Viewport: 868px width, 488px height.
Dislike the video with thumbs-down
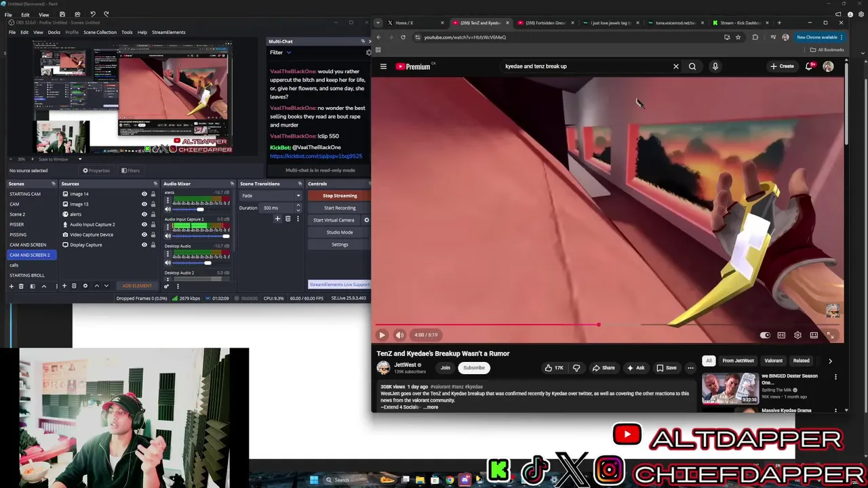[576, 368]
